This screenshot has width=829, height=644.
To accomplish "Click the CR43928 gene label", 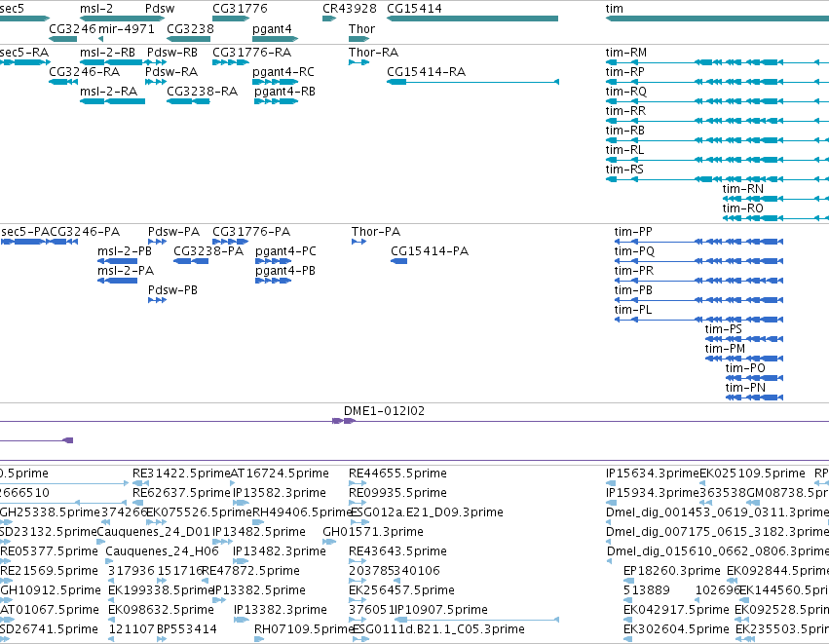I will (x=350, y=9).
